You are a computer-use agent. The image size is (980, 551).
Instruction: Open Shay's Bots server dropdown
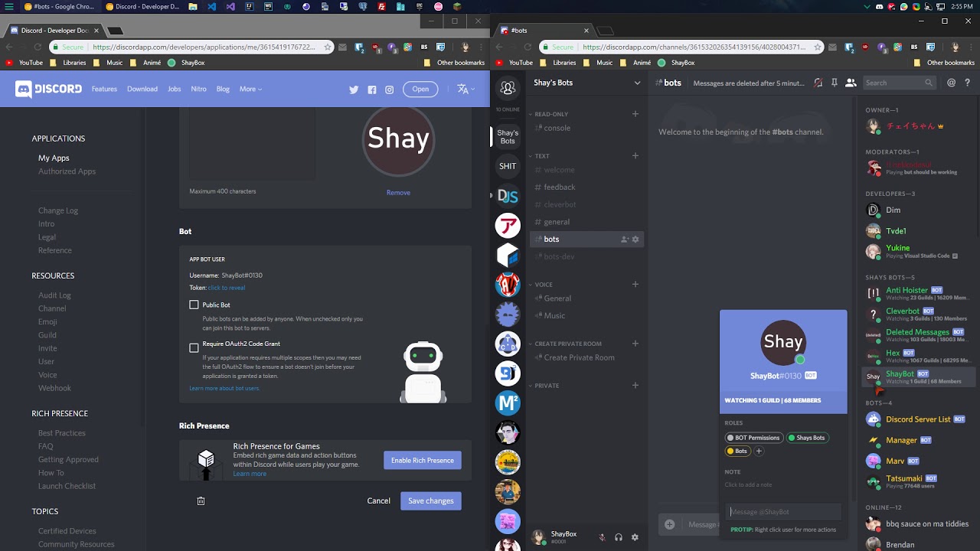click(637, 83)
